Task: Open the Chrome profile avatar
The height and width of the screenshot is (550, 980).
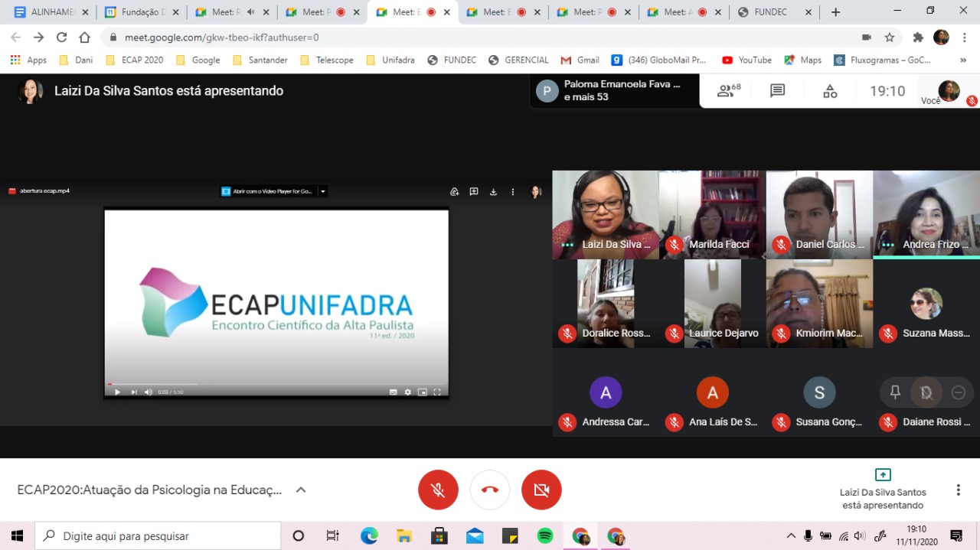Action: pyautogui.click(x=941, y=37)
